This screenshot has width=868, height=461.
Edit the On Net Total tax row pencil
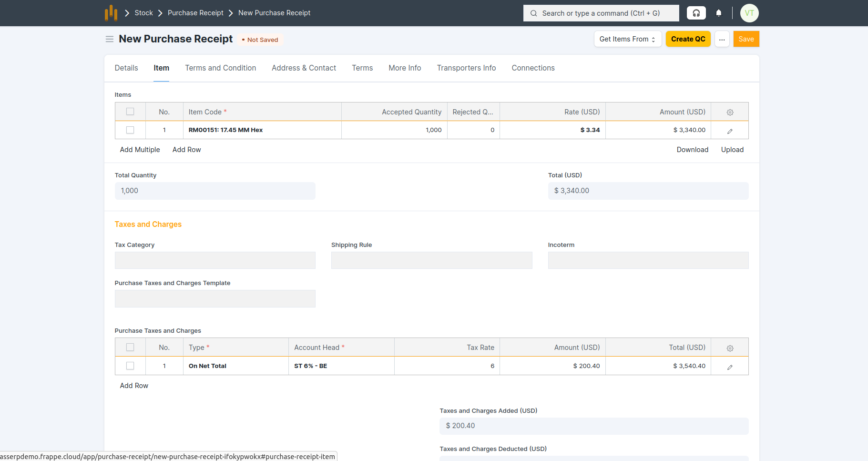point(730,367)
